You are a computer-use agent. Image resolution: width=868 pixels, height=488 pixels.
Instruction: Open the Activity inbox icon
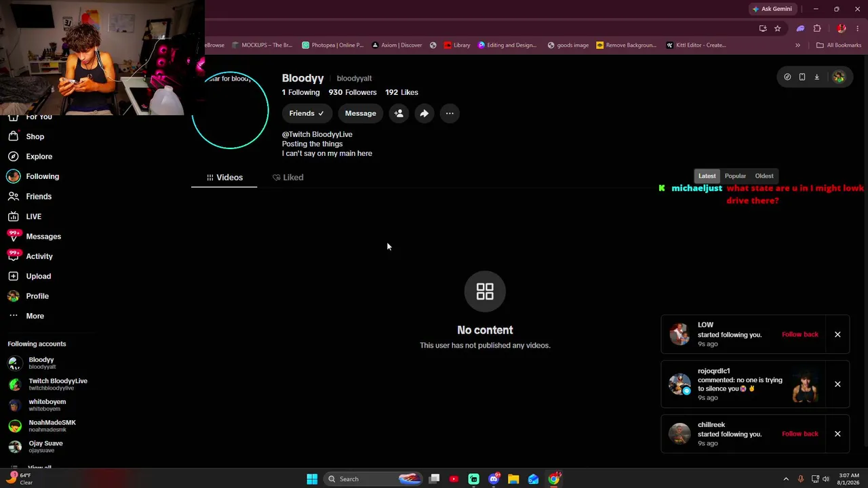tap(14, 256)
